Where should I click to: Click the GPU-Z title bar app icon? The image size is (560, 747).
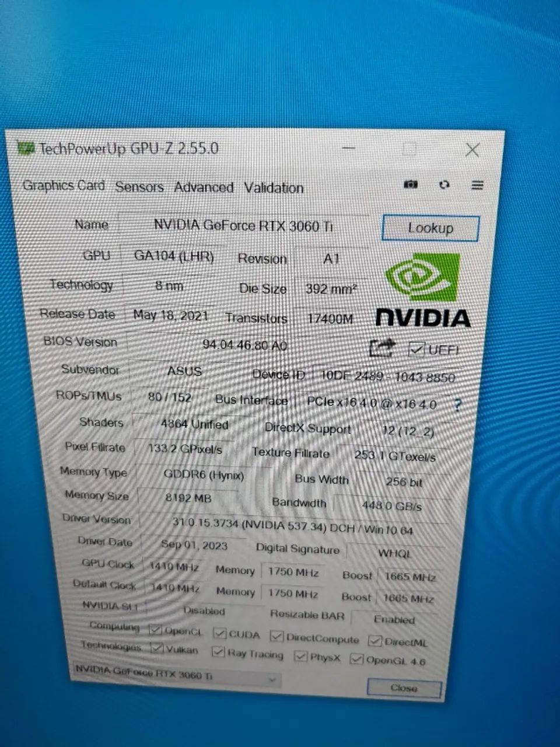point(26,148)
